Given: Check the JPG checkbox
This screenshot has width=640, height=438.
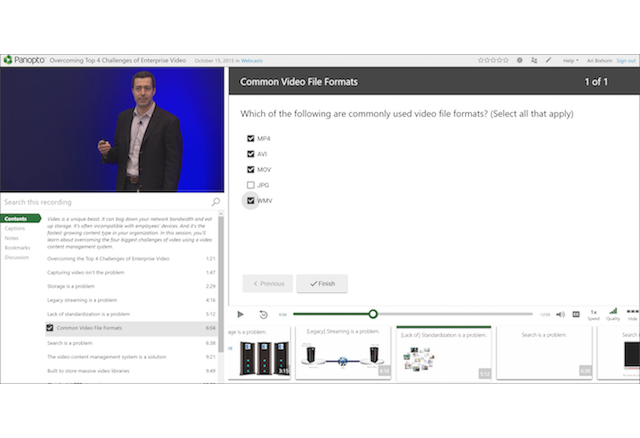Looking at the screenshot, I should pos(251,185).
